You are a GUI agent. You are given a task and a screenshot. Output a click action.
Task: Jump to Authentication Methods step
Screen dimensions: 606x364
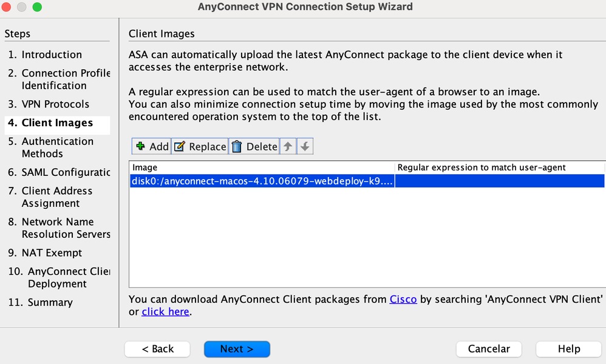(57, 147)
